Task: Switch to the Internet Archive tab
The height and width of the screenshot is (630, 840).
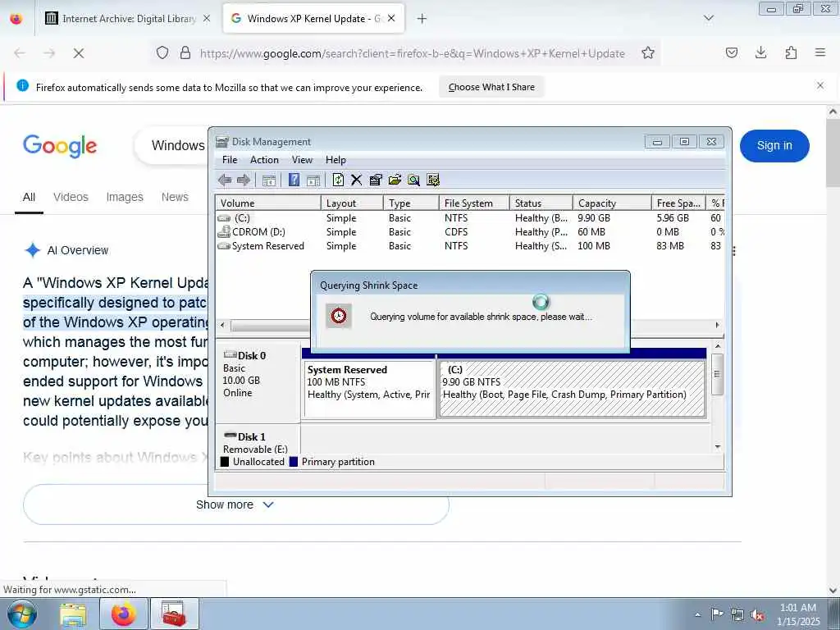Action: [x=127, y=18]
